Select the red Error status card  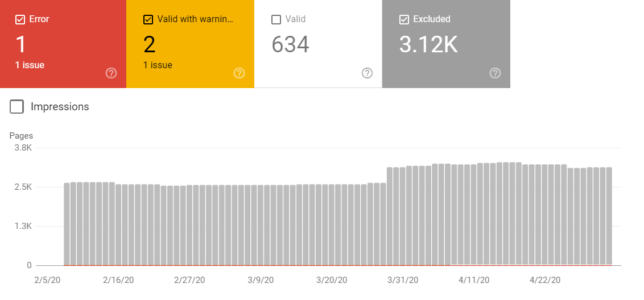coord(63,44)
